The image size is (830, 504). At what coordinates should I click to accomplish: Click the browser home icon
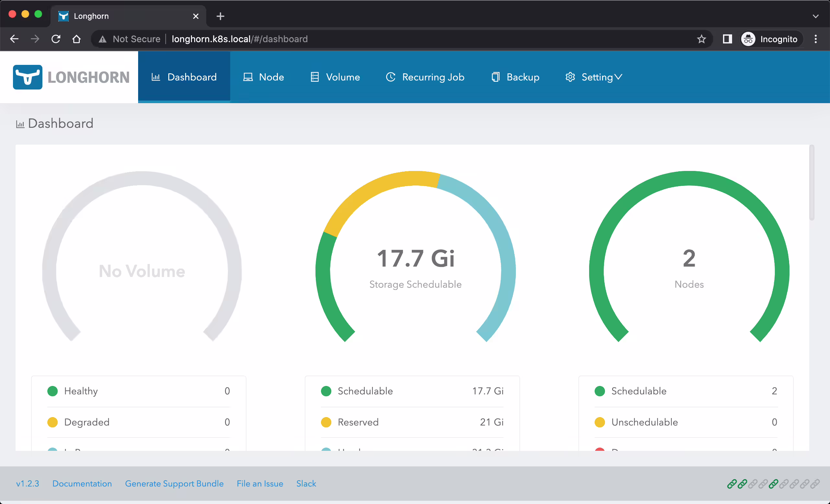click(77, 39)
